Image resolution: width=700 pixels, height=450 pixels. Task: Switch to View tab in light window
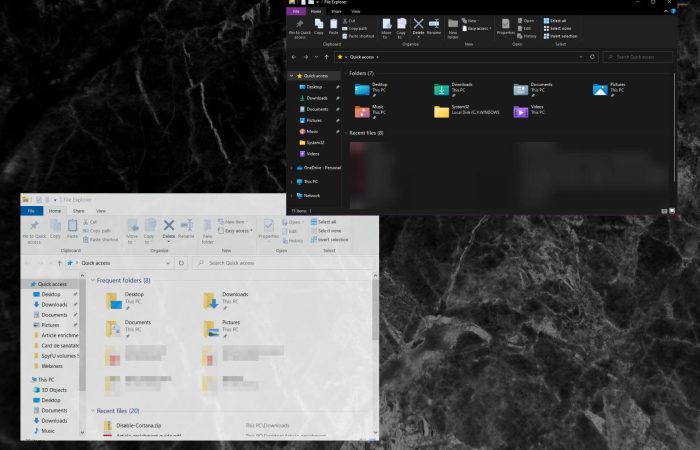[101, 211]
